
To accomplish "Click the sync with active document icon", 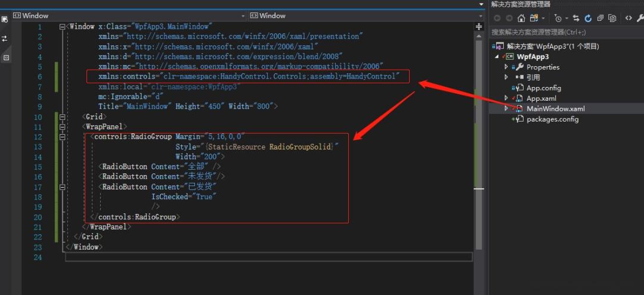I will point(576,18).
